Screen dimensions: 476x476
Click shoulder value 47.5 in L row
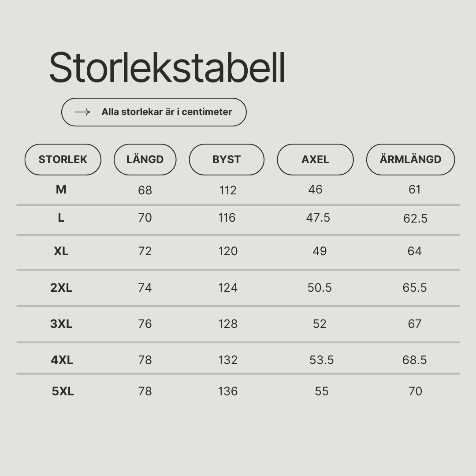318,218
